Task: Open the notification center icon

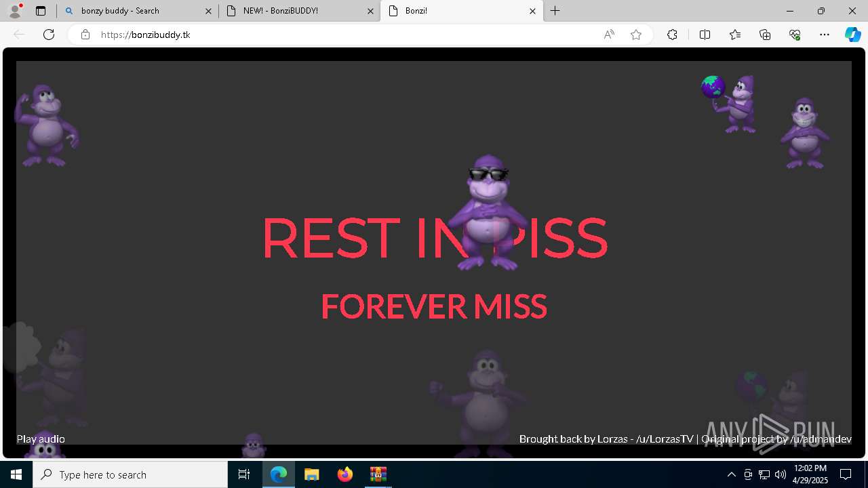Action: click(x=846, y=474)
